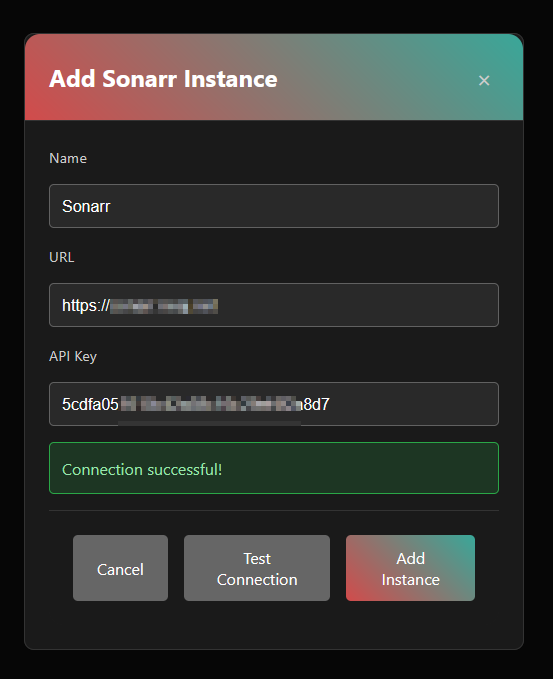Click the API Key label
The height and width of the screenshot is (679, 553).
pyautogui.click(x=73, y=356)
